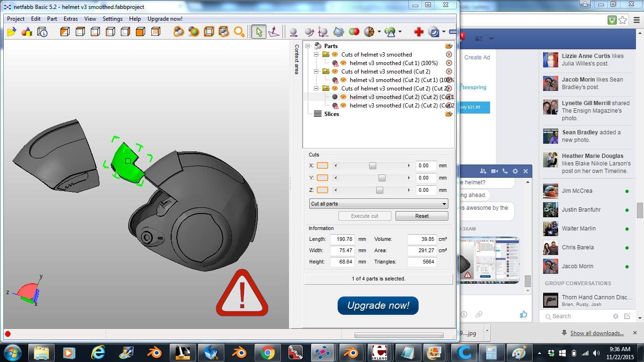Screen dimensions: 644x362
Task: Click zoom to selected parts green sphere icon
Action: pos(194,32)
